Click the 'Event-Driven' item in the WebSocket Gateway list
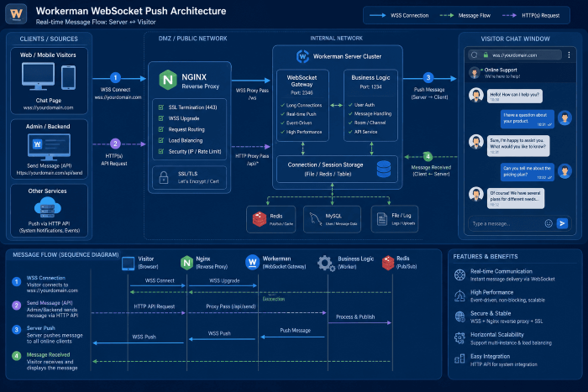 [x=299, y=123]
